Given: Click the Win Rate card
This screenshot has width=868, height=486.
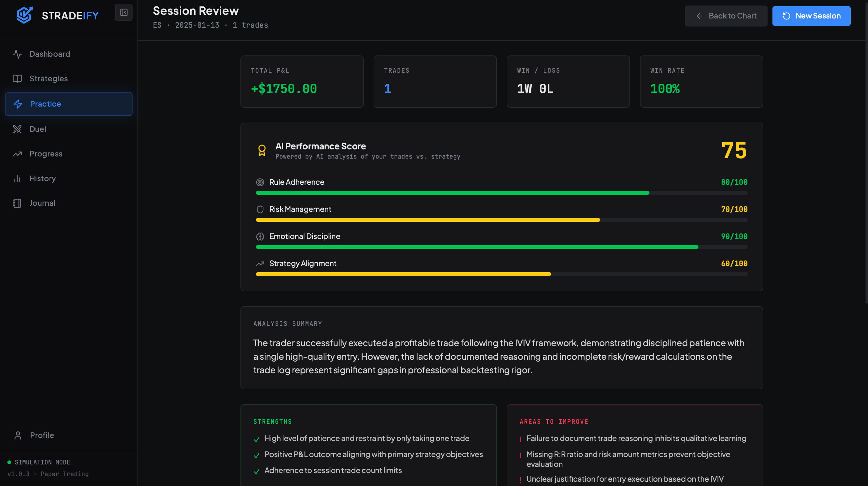Looking at the screenshot, I should [701, 81].
